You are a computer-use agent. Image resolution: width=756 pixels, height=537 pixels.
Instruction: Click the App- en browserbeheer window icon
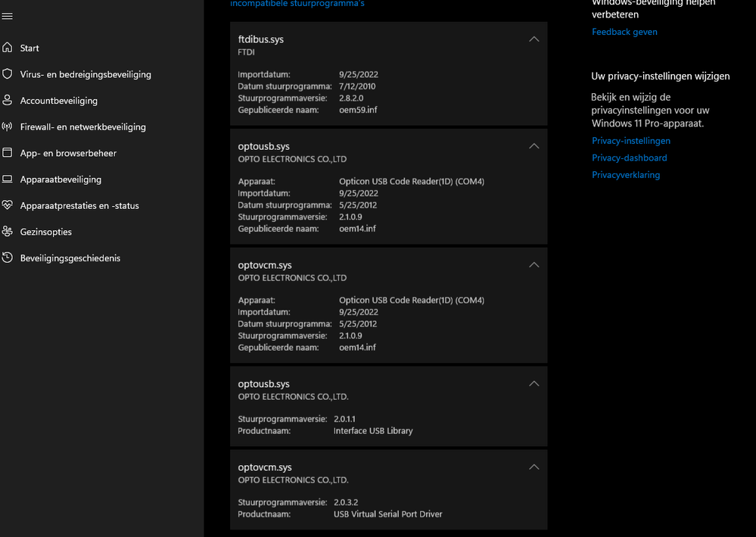8,153
